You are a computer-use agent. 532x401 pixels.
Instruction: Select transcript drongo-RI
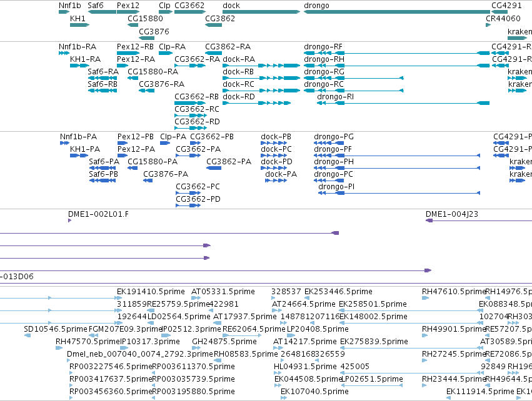pyautogui.click(x=403, y=103)
